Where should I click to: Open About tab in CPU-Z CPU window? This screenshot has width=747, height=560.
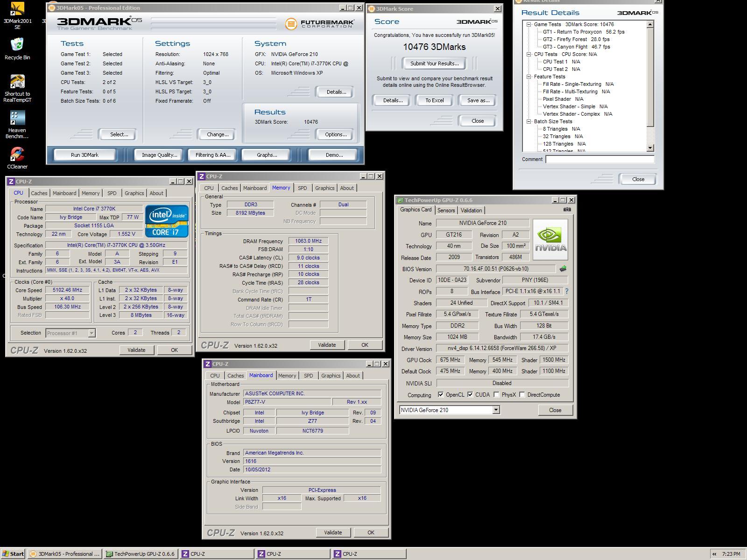coord(156,193)
